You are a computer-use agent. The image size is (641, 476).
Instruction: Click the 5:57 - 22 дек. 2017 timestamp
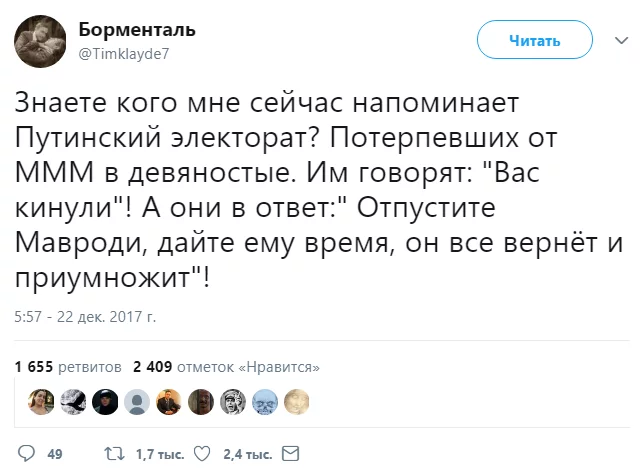coord(86,317)
